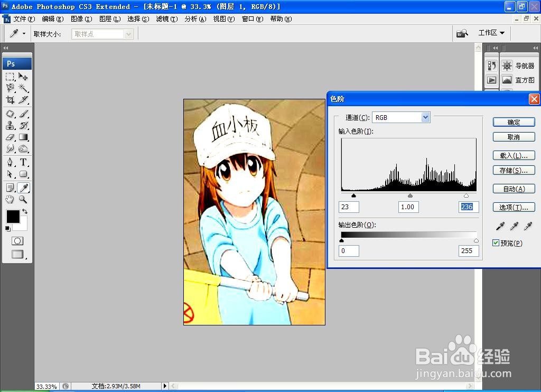Open the Image menu
541x392 pixels.
tap(81, 19)
